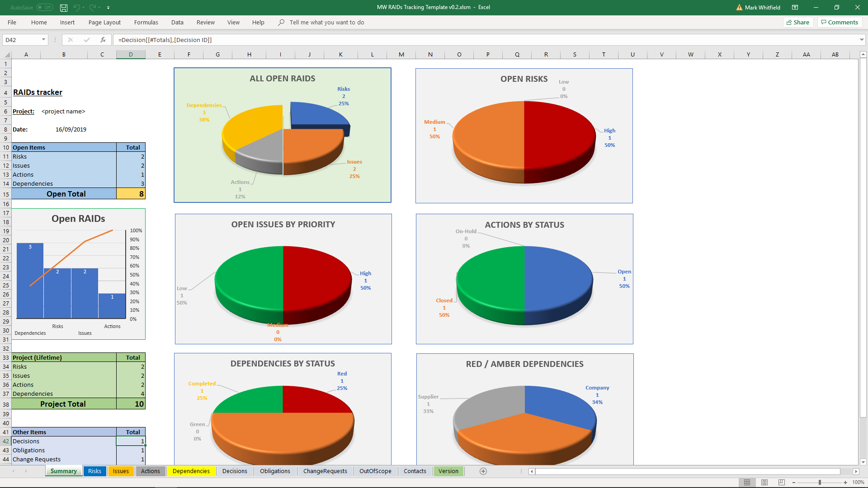Click the Tell me search field
868x488 pixels.
pyautogui.click(x=326, y=22)
